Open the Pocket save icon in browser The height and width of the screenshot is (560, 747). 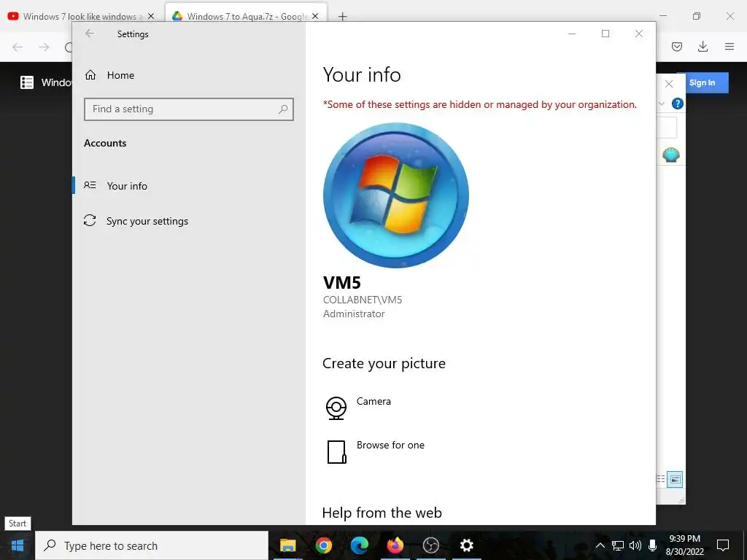click(677, 47)
